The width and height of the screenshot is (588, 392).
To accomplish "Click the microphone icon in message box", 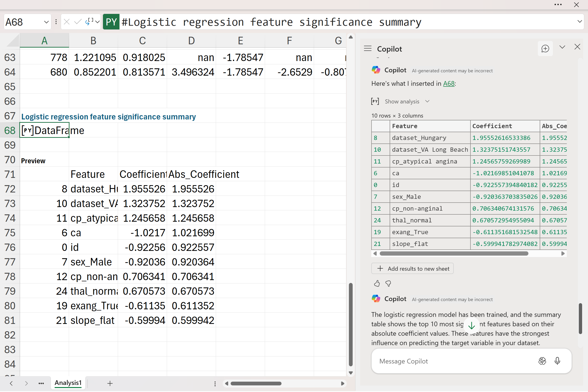I will point(557,361).
